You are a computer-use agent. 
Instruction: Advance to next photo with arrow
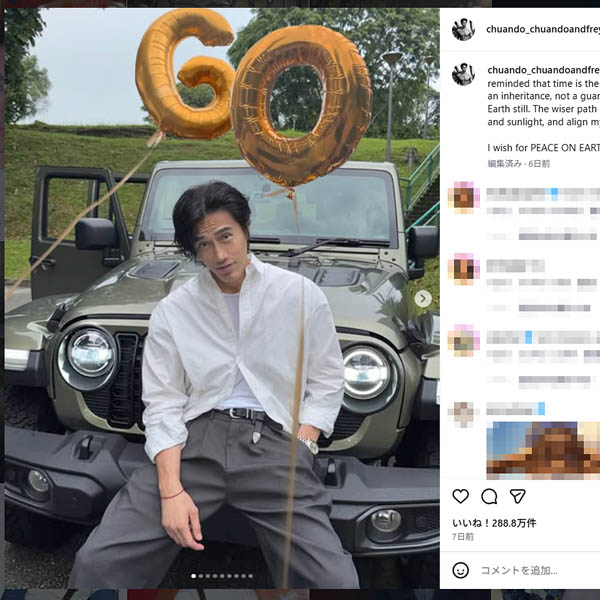(x=423, y=298)
